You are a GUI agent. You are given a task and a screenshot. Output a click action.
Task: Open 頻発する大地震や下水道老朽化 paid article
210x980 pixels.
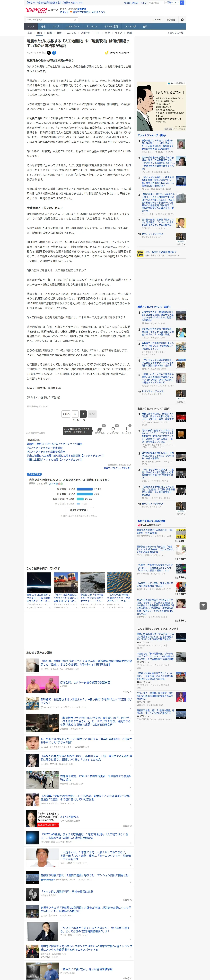pyautogui.click(x=156, y=531)
